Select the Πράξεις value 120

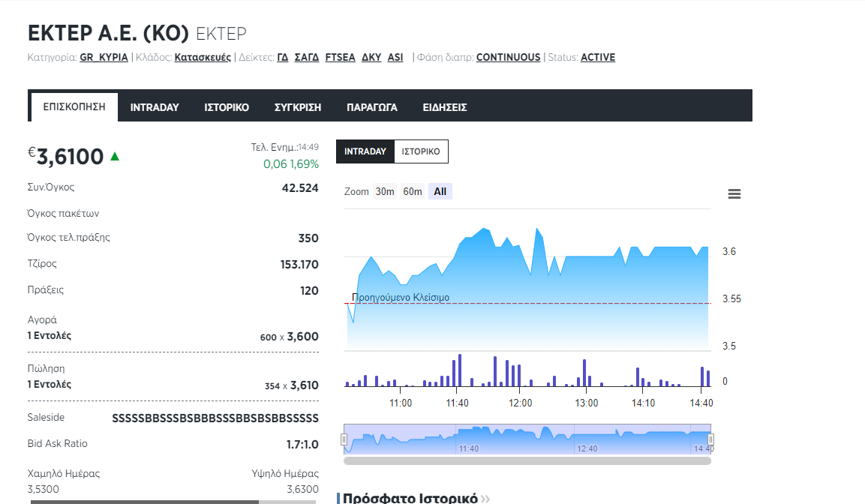pos(310,290)
